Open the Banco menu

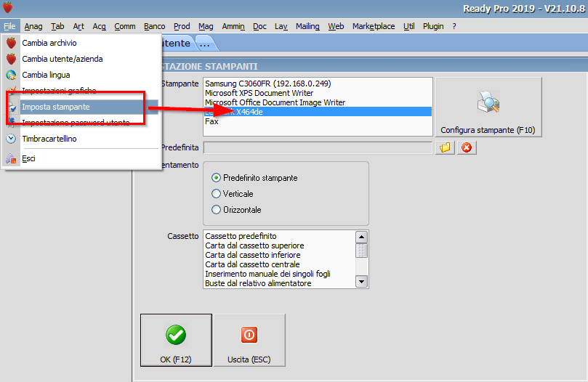[x=155, y=26]
